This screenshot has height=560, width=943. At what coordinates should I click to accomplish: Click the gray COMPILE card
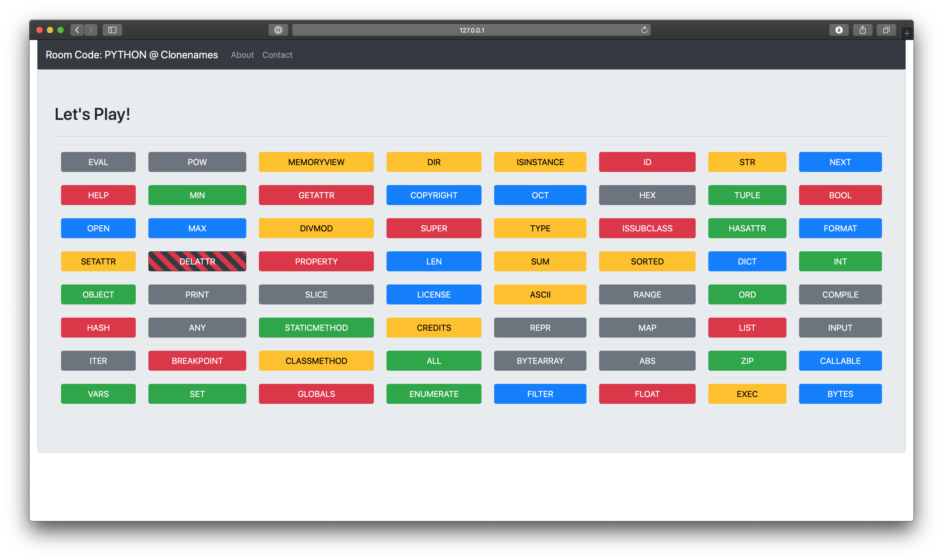(840, 294)
